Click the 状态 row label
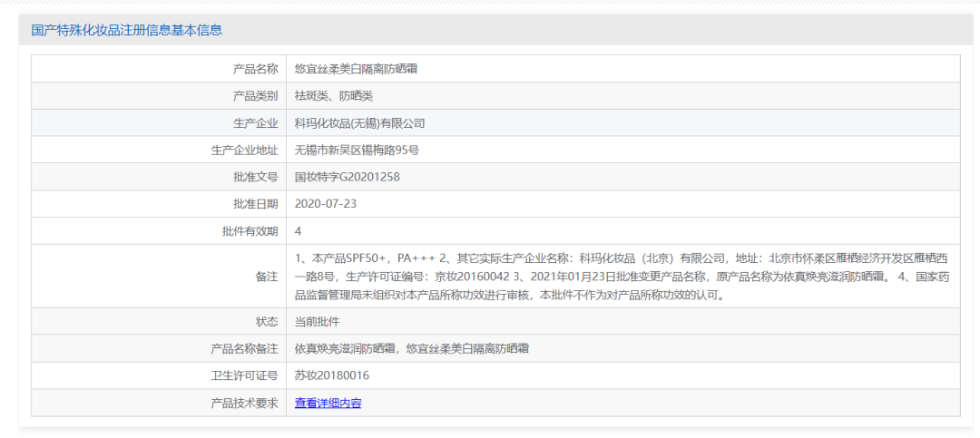The width and height of the screenshot is (980, 438). pos(267,322)
